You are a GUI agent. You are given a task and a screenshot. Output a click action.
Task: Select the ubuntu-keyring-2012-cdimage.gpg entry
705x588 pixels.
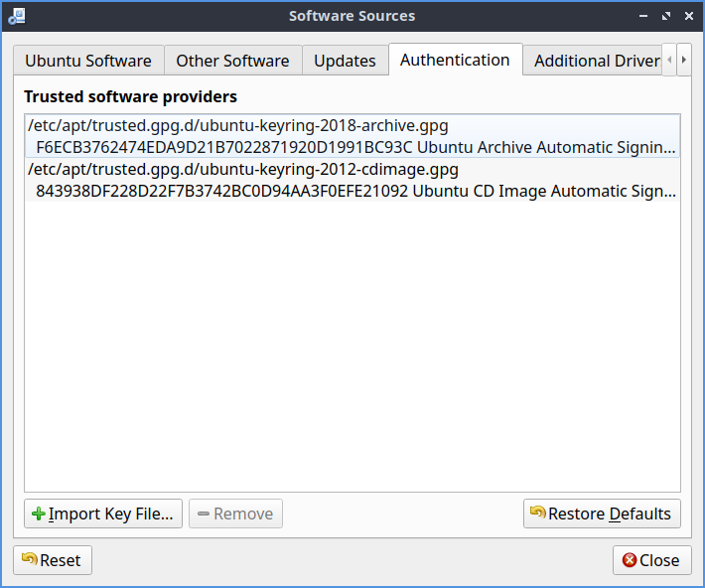coord(243,170)
